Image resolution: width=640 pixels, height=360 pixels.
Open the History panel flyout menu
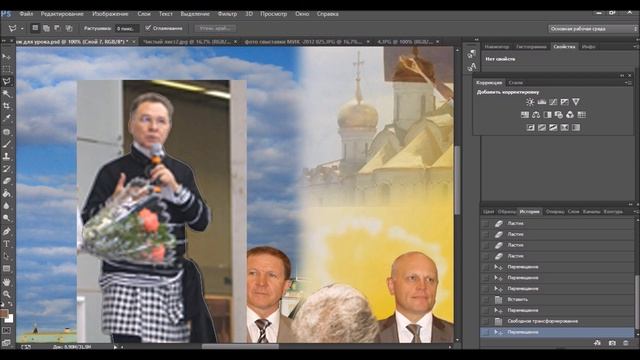pyautogui.click(x=636, y=211)
